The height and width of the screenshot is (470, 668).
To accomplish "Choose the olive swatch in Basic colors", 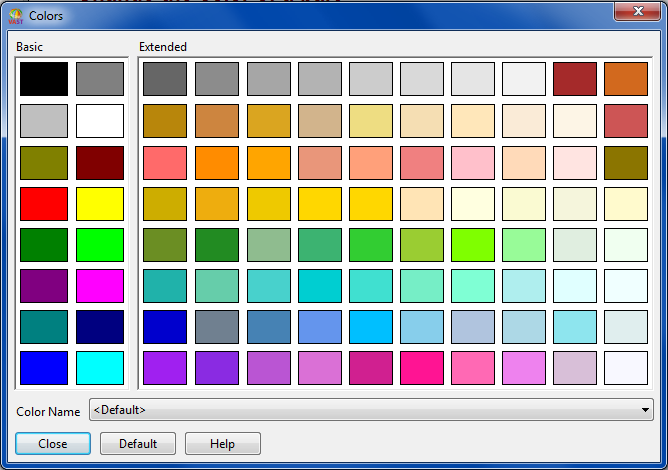I will tap(44, 162).
